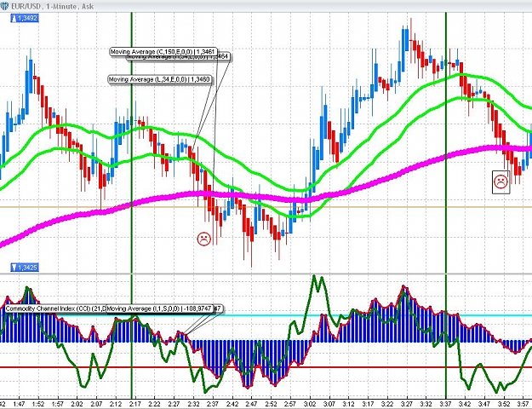Image resolution: width=532 pixels, height=409 pixels.
Task: Click the 3:17 time axis label
Action: coord(368,404)
